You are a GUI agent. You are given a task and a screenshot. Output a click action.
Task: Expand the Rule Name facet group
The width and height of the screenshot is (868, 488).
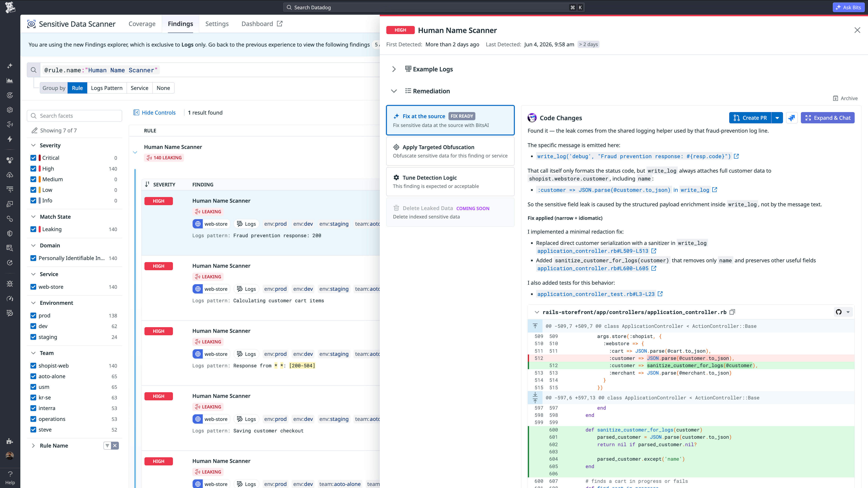pos(33,446)
